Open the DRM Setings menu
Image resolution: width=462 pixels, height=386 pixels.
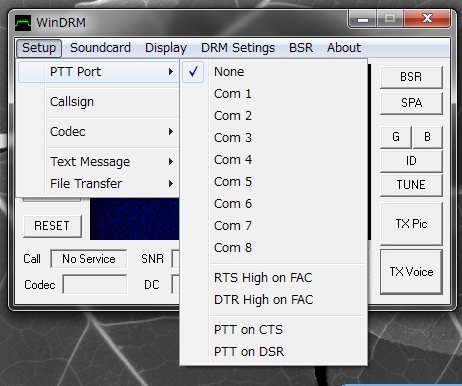238,48
